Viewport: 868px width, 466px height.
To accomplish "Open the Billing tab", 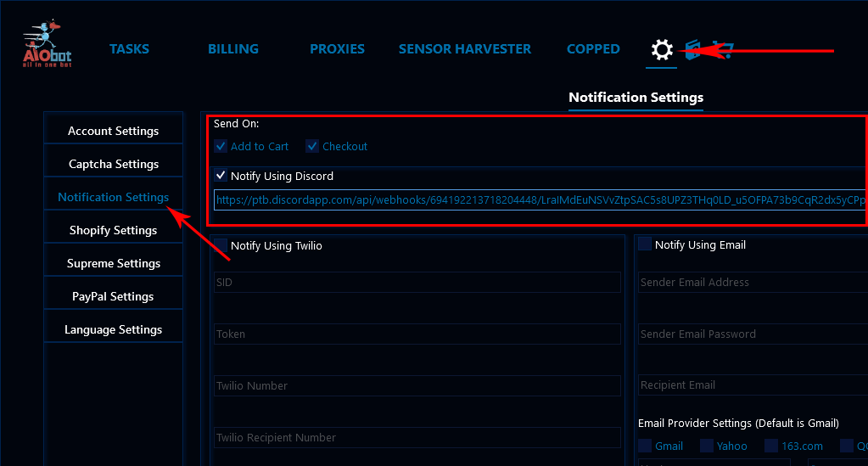I will tap(232, 49).
